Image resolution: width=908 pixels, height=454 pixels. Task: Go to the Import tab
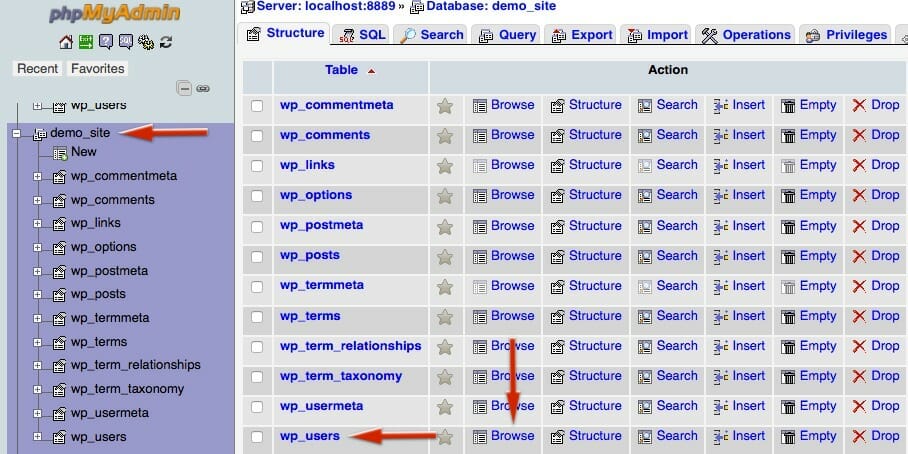click(657, 35)
